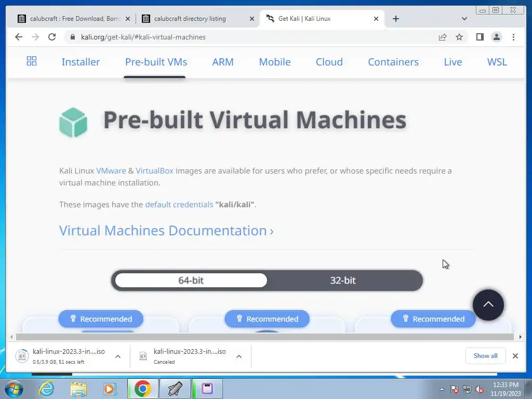Viewport: 532px width, 399px height.
Task: Click the muted volume tray icon
Action: click(x=480, y=389)
